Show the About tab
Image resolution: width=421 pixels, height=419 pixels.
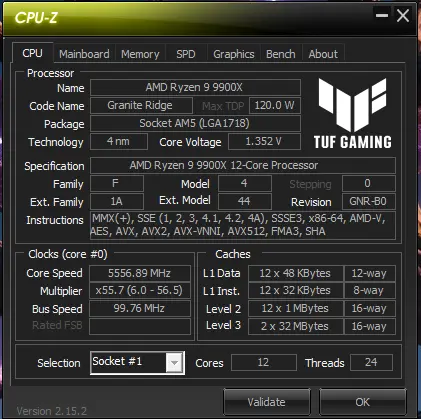coord(323,54)
